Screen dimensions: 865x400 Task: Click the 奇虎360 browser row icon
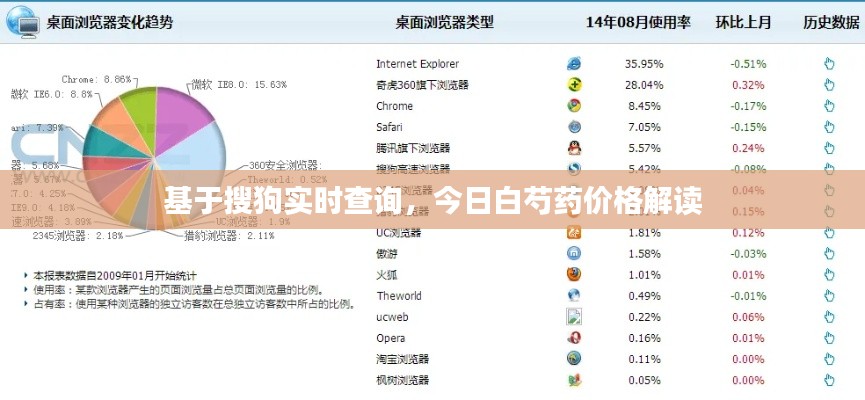coord(574,85)
